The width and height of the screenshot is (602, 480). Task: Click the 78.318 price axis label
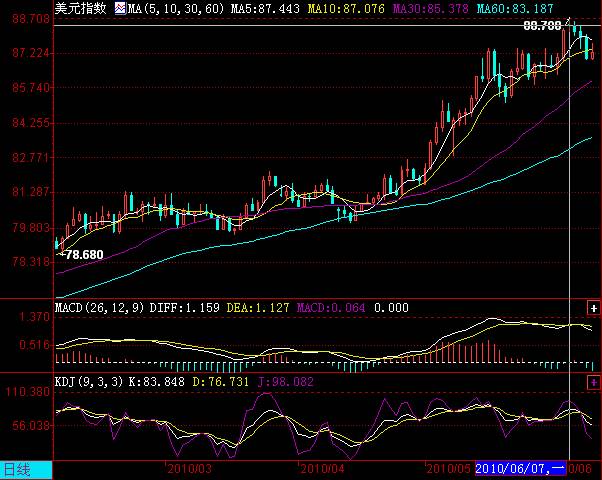[x=31, y=262]
